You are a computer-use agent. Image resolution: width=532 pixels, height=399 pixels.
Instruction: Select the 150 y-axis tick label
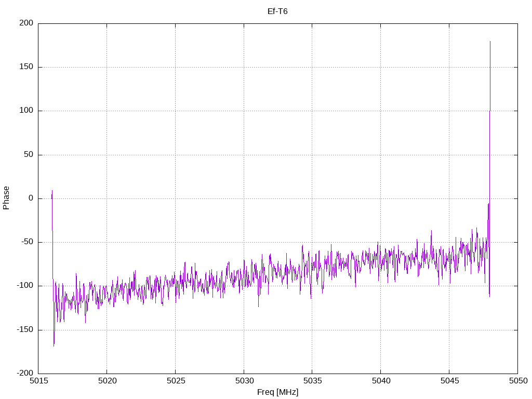[x=27, y=67]
